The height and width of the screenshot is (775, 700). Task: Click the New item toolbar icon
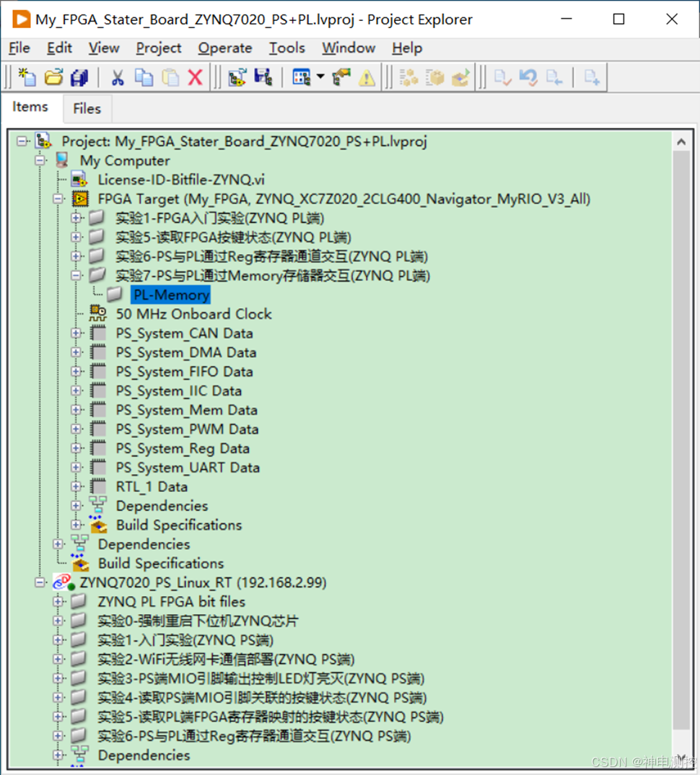(x=27, y=78)
